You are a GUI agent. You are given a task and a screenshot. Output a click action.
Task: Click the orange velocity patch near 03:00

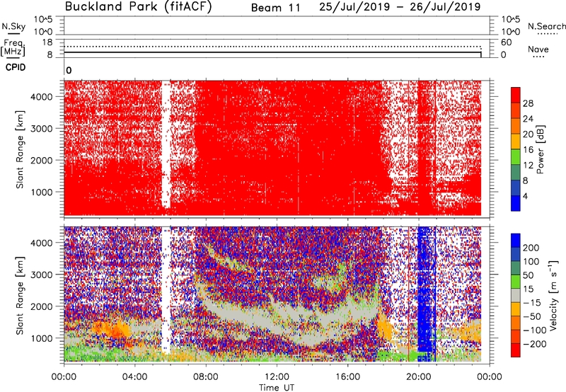click(112, 330)
